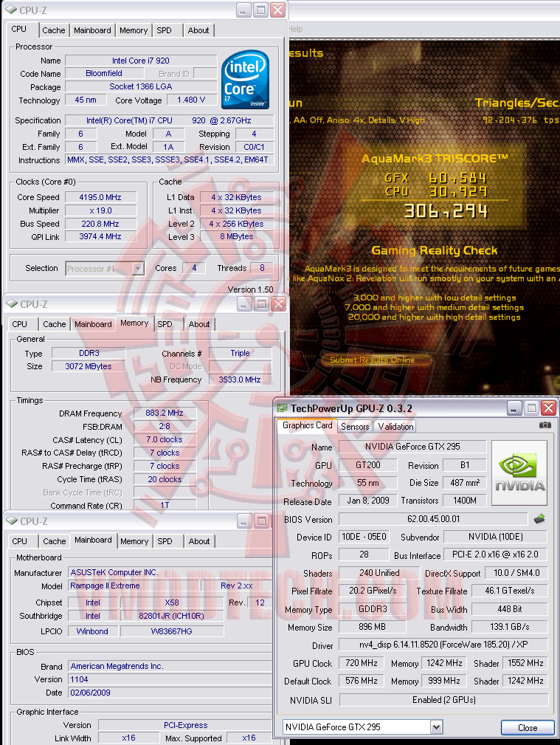Click the NVIDIA logo in GPU-Z
The width and height of the screenshot is (560, 745).
click(x=519, y=473)
